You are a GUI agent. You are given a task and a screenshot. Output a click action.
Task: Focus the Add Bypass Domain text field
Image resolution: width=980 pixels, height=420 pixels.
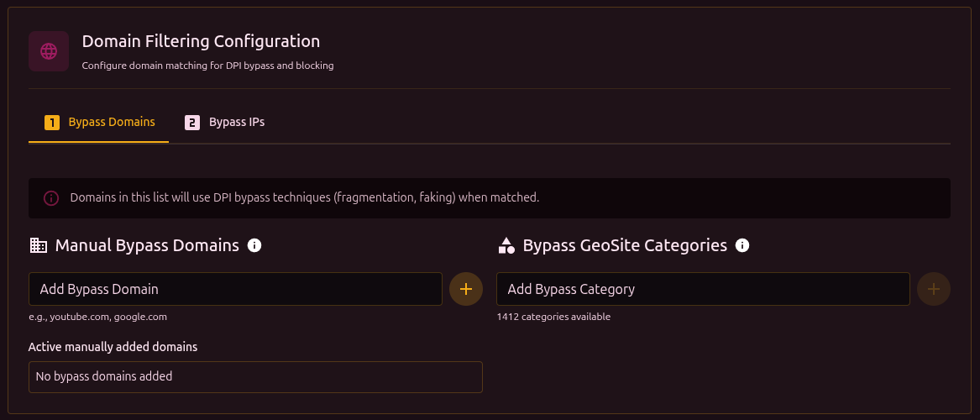tap(235, 289)
